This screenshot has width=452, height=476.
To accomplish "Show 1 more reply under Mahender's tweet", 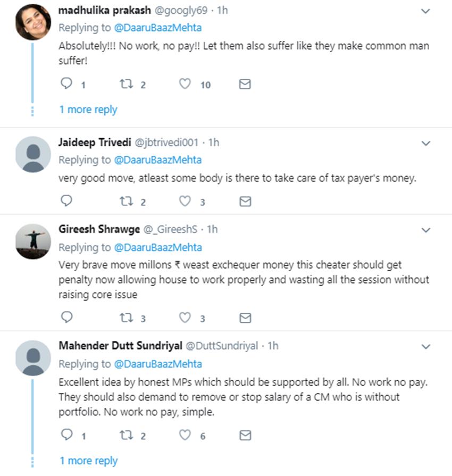I will pyautogui.click(x=88, y=461).
